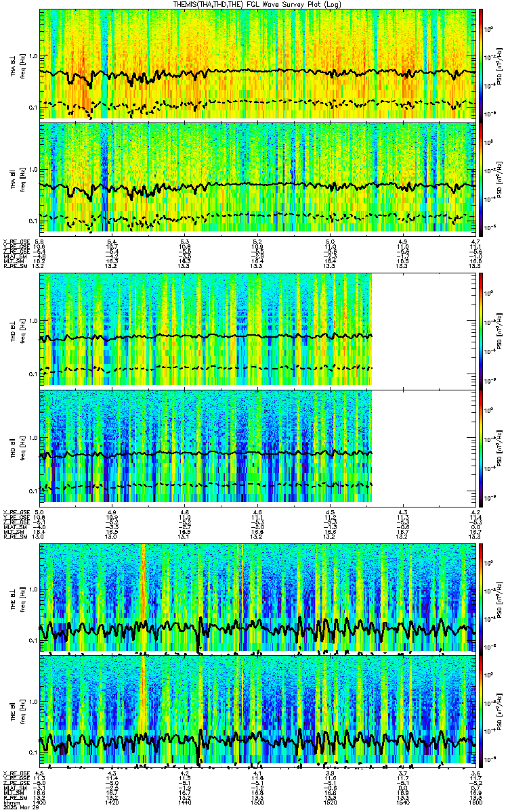Screen dimensions: 508x812
Task: Click the PSD color bar beside THD B-perpendicular panel
Action: pos(480,329)
